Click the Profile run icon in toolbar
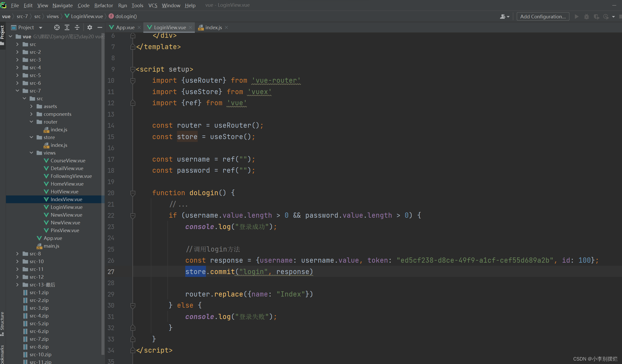 (x=606, y=17)
